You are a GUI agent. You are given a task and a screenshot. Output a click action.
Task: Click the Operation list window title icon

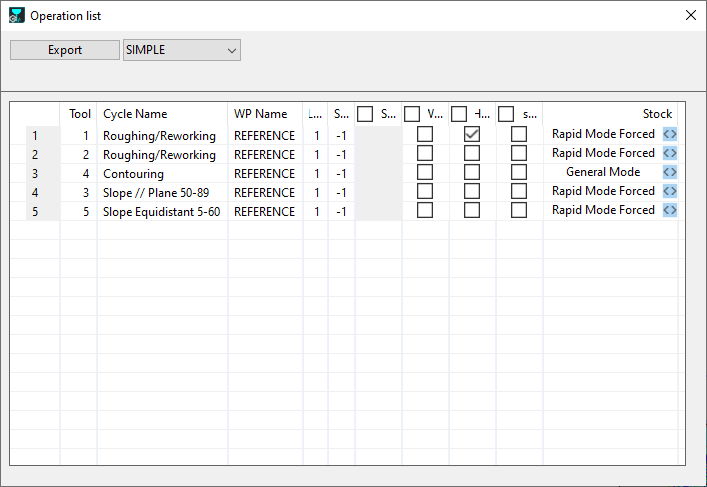coord(16,16)
